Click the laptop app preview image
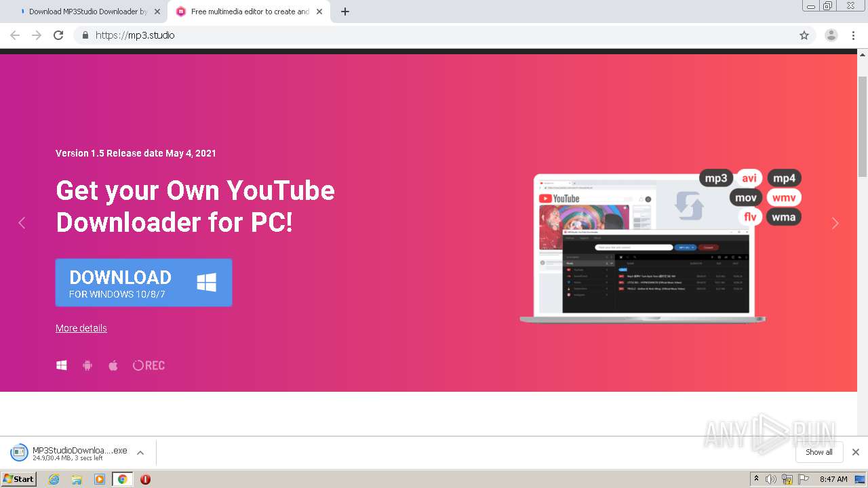 pyautogui.click(x=642, y=248)
